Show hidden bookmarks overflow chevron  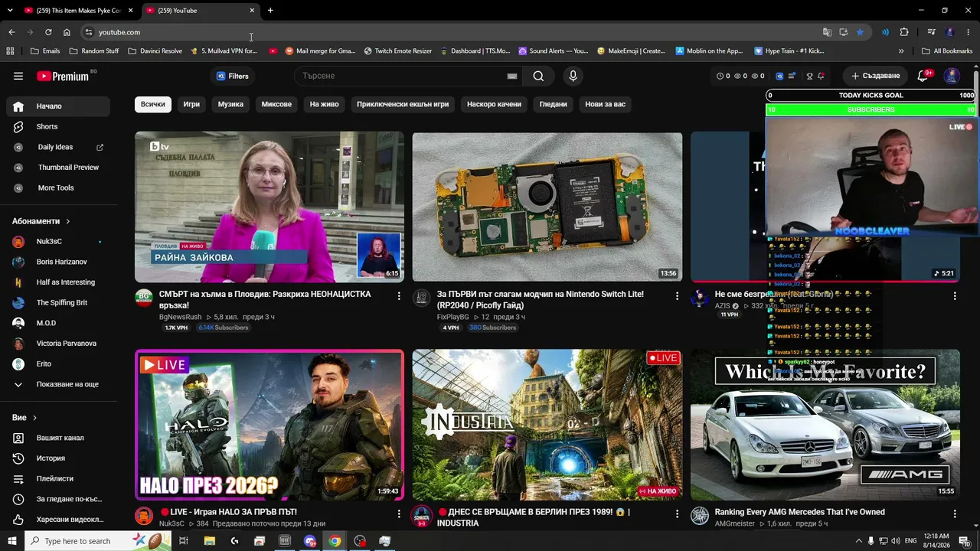(901, 51)
